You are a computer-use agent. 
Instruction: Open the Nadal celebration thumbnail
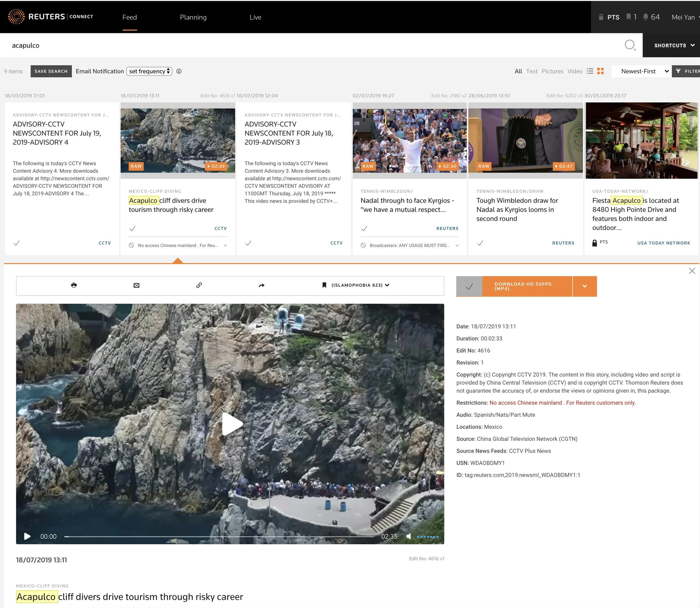[x=409, y=140]
